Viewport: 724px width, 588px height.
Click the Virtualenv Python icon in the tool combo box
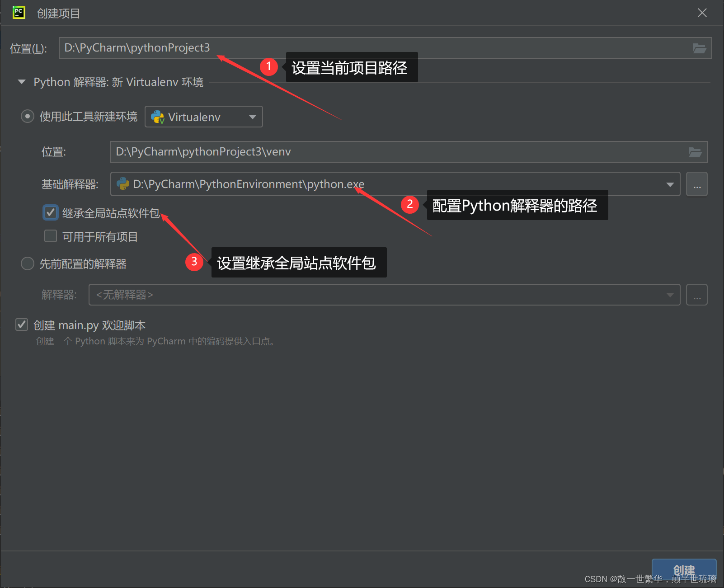click(157, 117)
